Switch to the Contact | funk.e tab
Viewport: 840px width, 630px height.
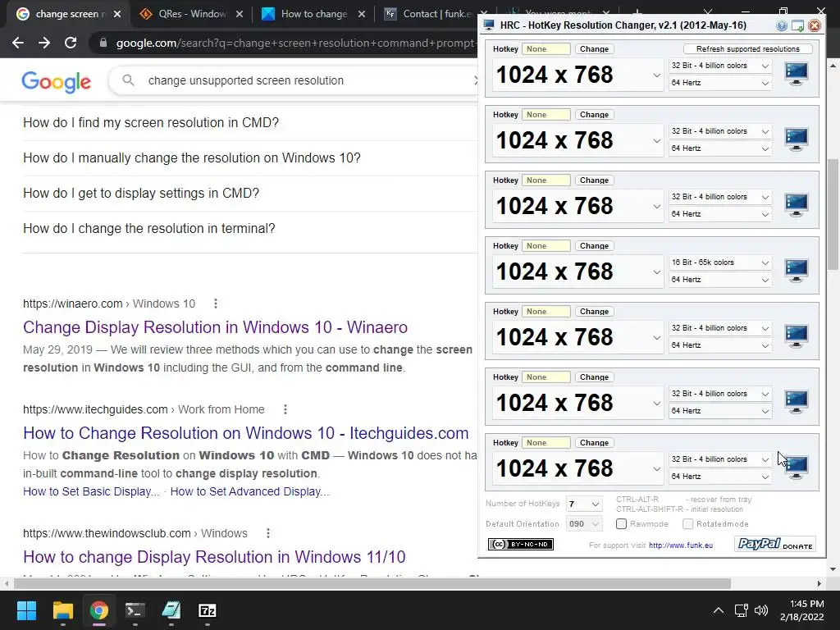pyautogui.click(x=436, y=14)
